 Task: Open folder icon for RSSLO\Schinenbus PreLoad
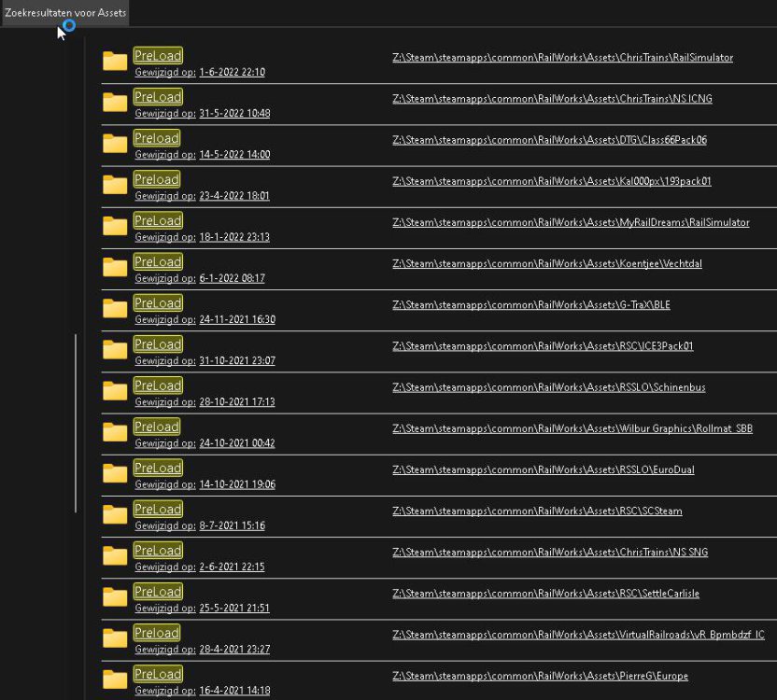click(115, 390)
